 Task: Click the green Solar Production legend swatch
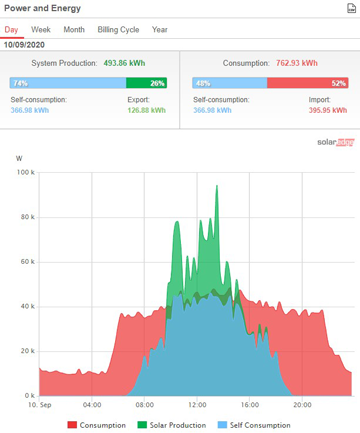coord(142,425)
